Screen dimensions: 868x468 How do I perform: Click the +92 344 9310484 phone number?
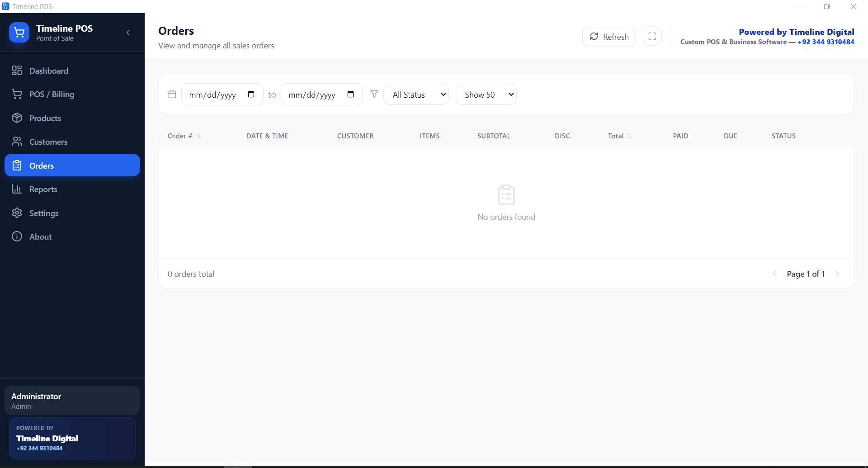tap(826, 42)
